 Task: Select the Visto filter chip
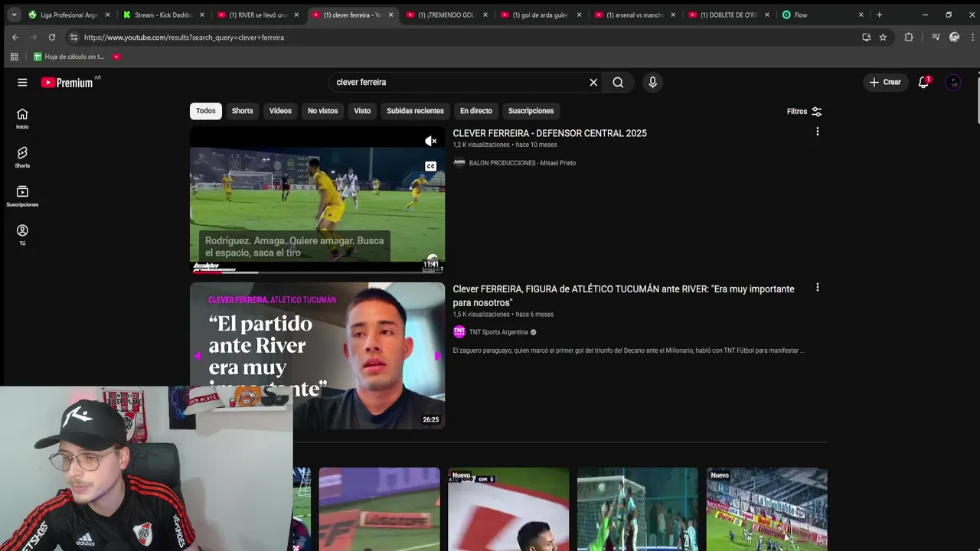pyautogui.click(x=362, y=111)
